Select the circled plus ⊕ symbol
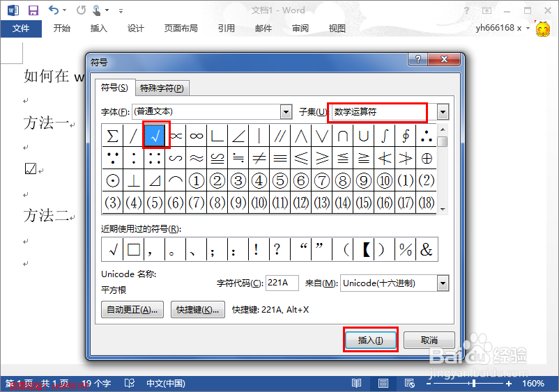 pyautogui.click(x=427, y=158)
